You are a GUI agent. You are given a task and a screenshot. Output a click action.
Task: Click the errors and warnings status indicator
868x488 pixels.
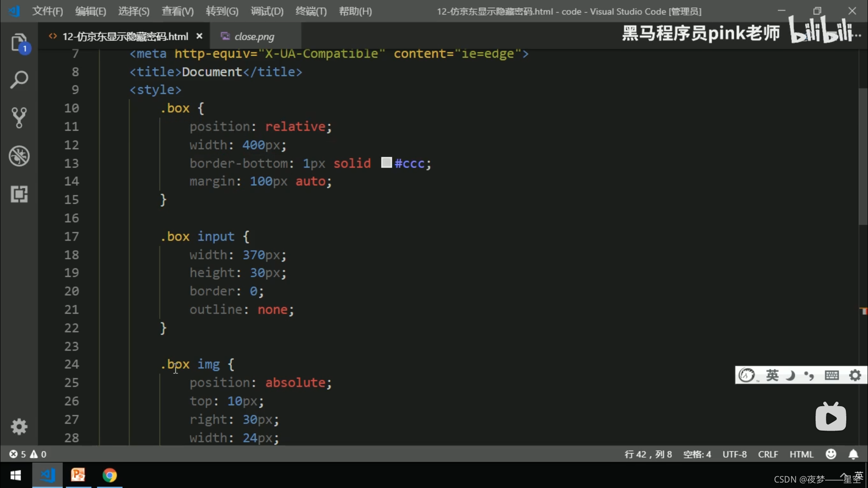click(28, 454)
